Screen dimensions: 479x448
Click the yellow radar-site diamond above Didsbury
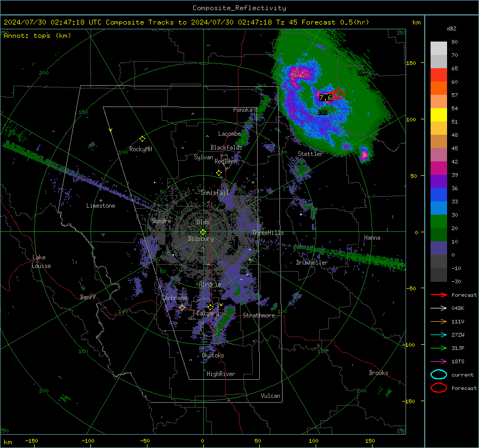203,232
